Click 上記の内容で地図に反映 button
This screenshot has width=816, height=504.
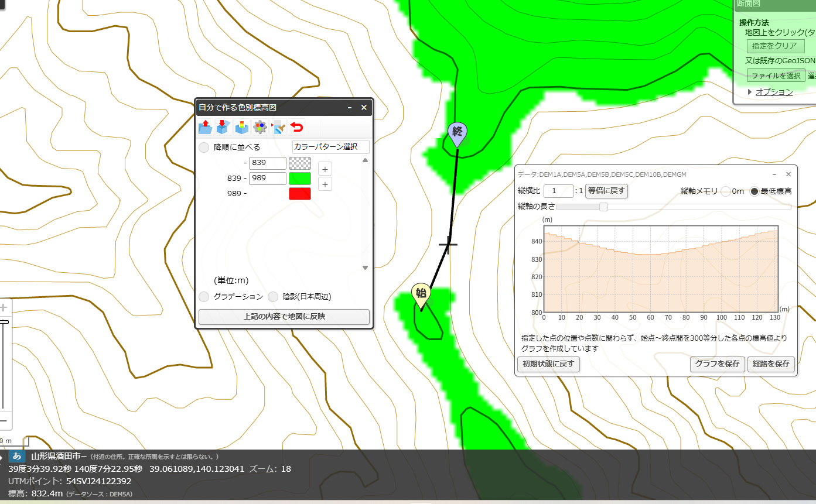click(x=284, y=317)
